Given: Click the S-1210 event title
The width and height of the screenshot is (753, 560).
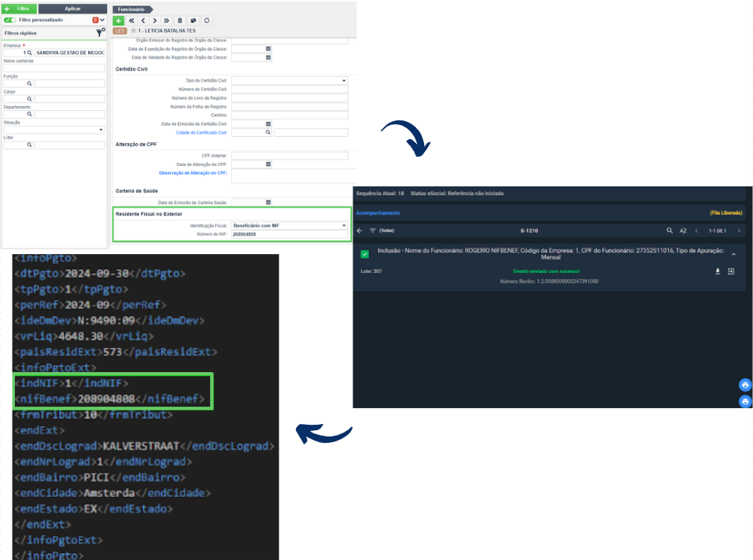Looking at the screenshot, I should pyautogui.click(x=530, y=230).
